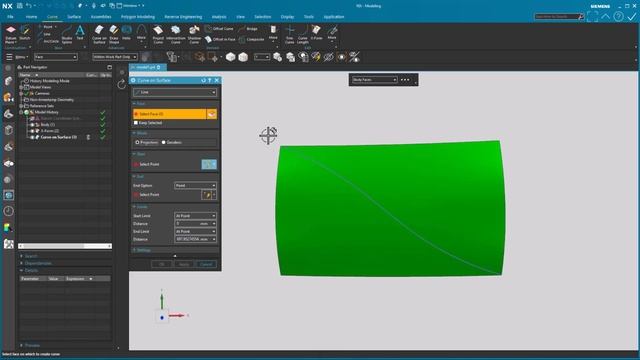Select Offset in Face command
The image size is (640, 360).
220,39
